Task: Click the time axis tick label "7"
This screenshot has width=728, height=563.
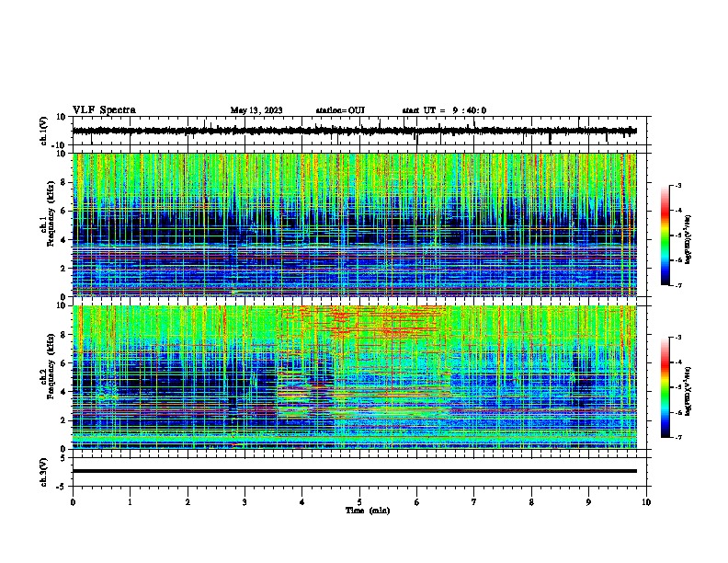Action: [474, 502]
